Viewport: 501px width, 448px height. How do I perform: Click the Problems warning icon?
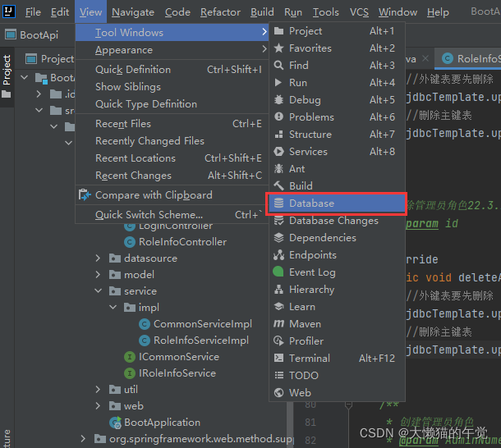click(x=278, y=117)
